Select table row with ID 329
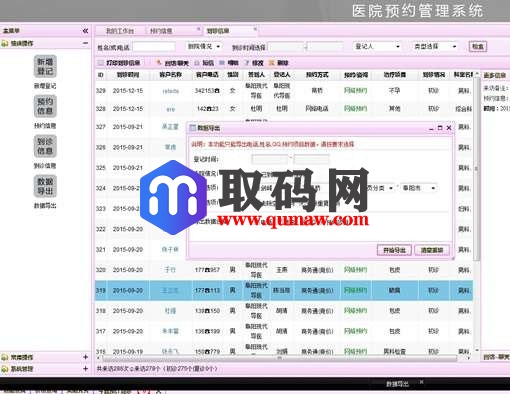This screenshot has width=510, height=394. [x=284, y=91]
